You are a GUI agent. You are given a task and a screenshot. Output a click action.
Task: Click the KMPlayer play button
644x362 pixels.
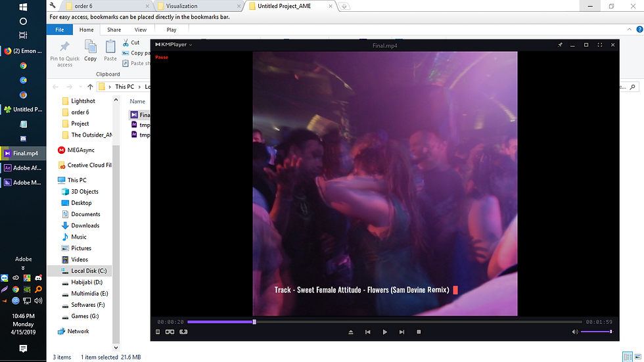tap(384, 332)
